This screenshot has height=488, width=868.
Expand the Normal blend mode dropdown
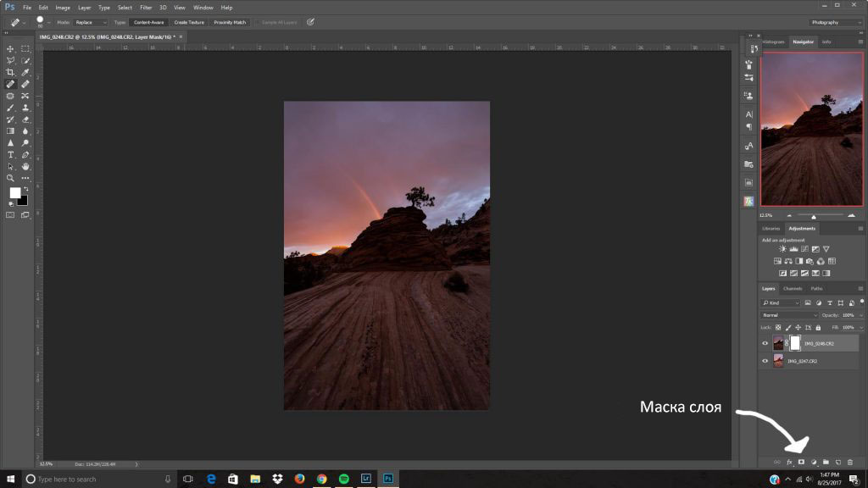(788, 315)
